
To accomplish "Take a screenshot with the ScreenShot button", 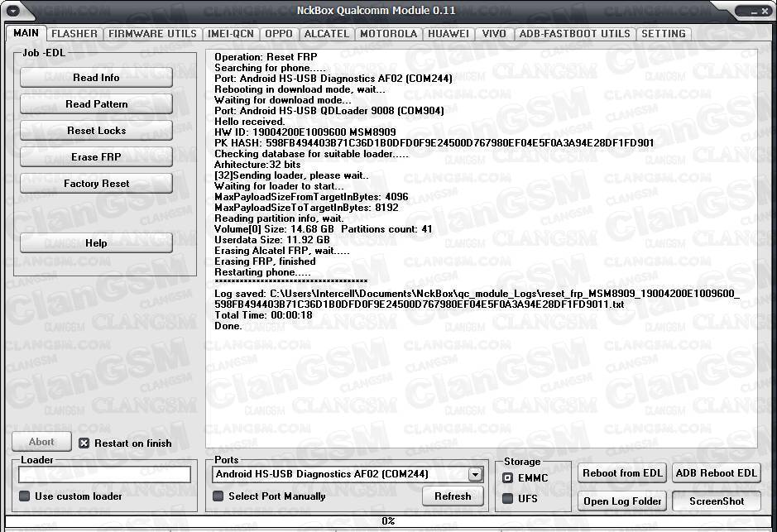I will 717,501.
